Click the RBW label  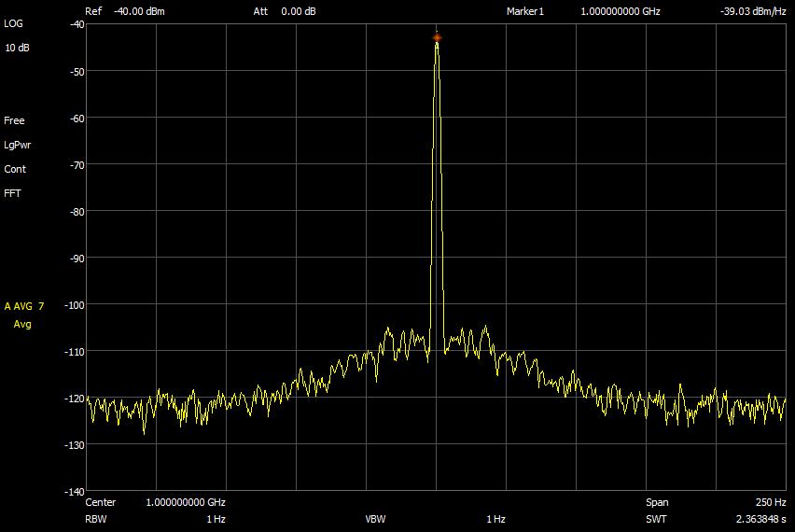pos(96,519)
